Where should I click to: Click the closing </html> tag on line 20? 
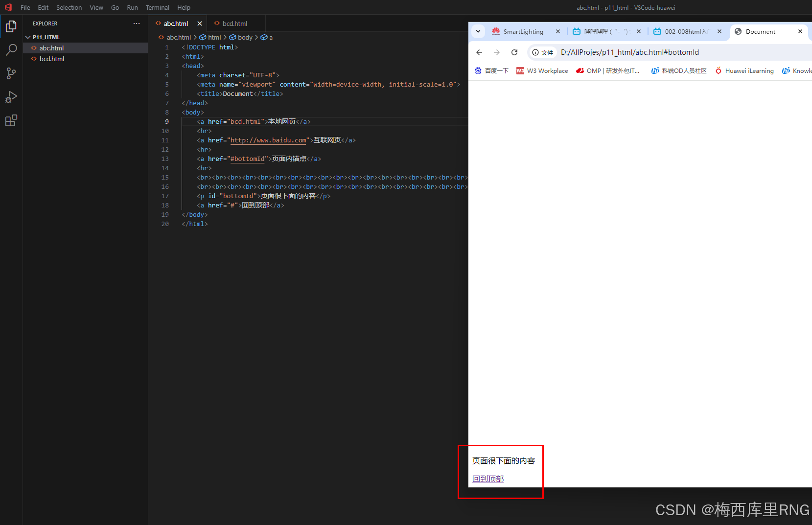pos(195,224)
